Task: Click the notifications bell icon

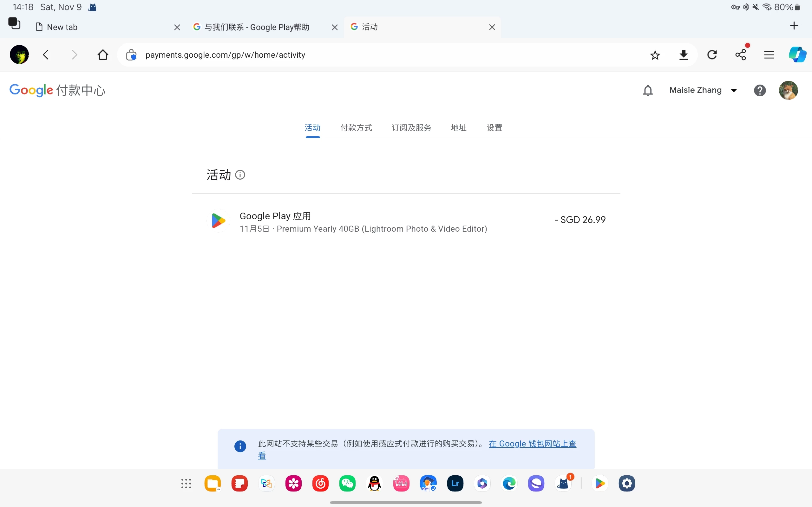Action: coord(648,90)
